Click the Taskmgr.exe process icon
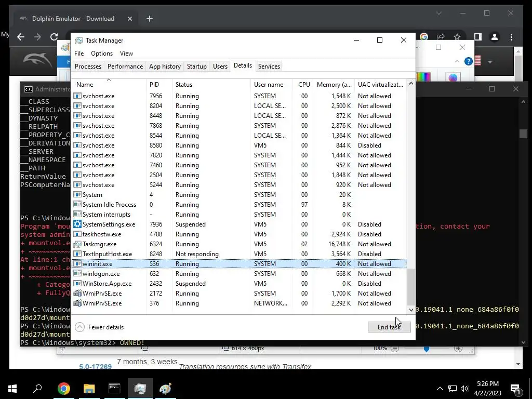532x399 pixels. pyautogui.click(x=77, y=244)
